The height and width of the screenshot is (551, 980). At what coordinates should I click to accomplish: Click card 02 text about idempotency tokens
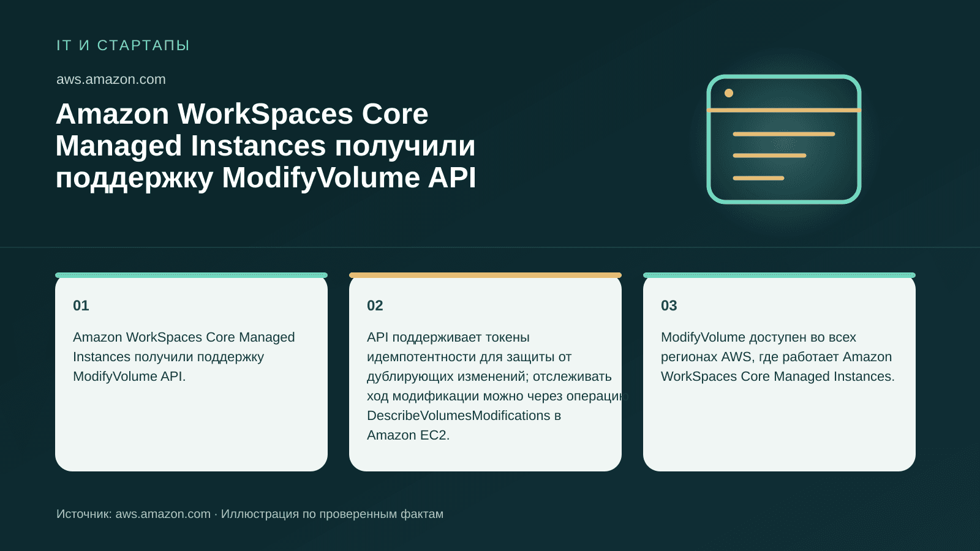click(x=497, y=386)
